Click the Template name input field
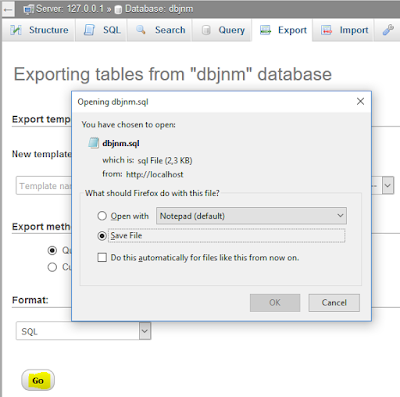This screenshot has width=400, height=397. pos(44,186)
